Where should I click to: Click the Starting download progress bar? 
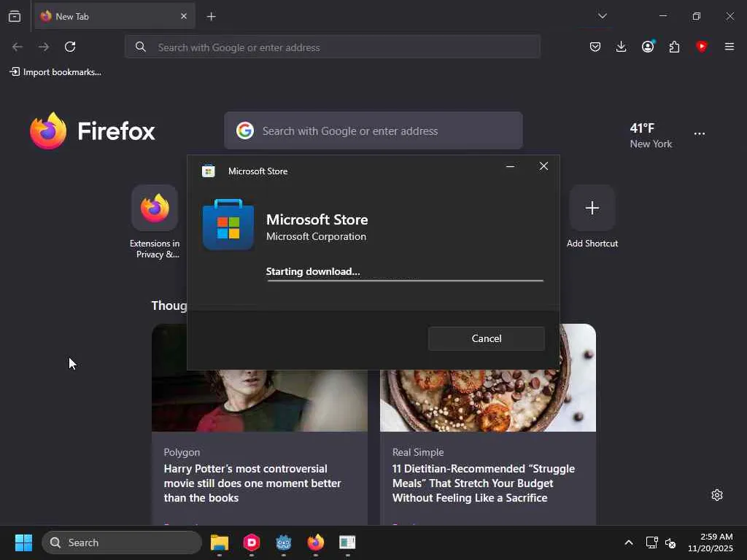(405, 281)
